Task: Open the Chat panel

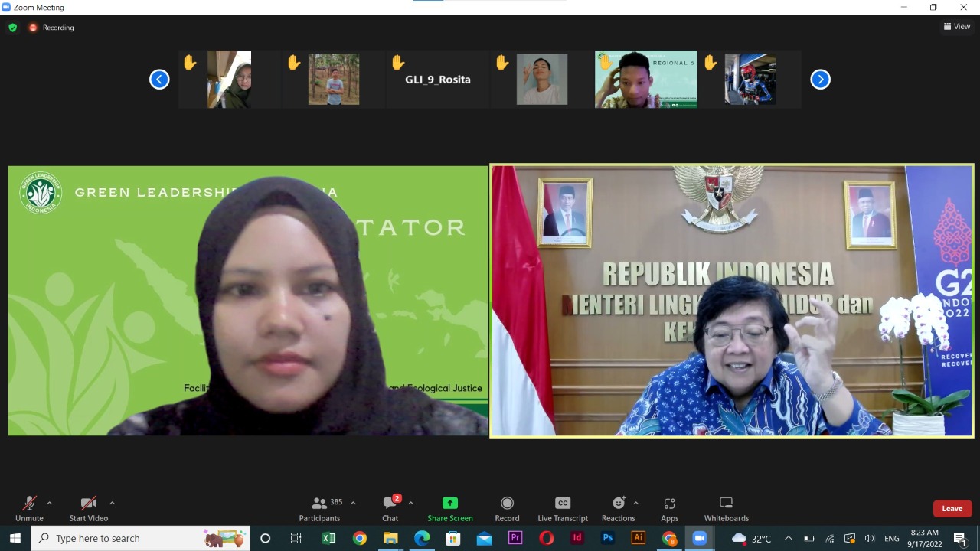Action: tap(390, 508)
